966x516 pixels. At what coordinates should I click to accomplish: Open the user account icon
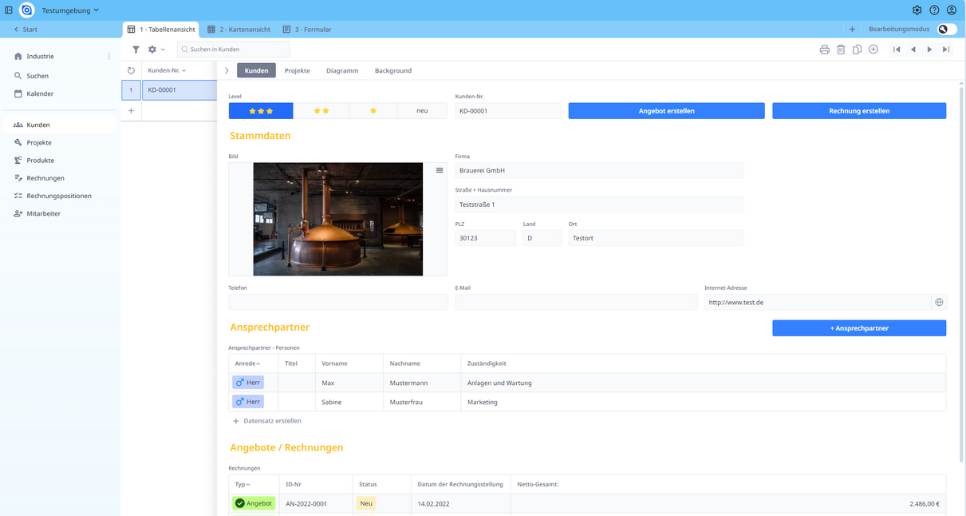click(x=951, y=10)
